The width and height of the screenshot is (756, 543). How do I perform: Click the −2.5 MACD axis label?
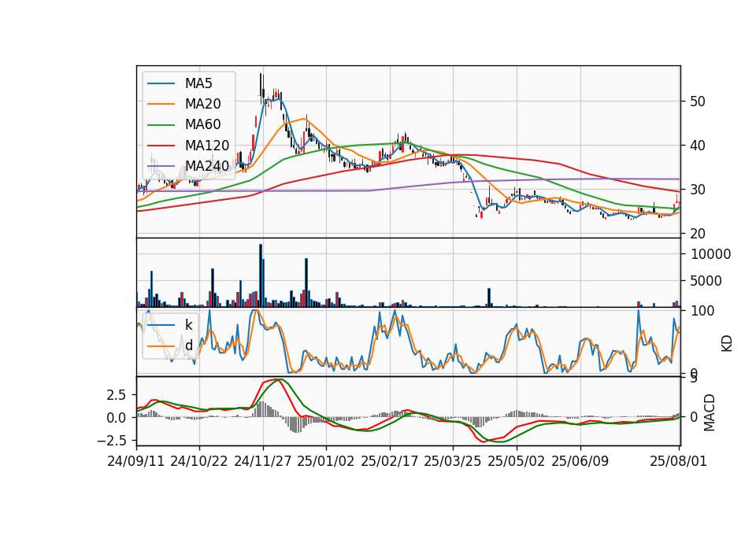tap(111, 441)
